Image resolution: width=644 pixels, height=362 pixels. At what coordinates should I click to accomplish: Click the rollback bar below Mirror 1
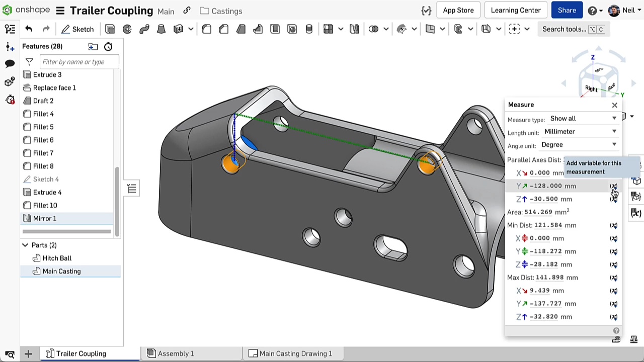66,231
